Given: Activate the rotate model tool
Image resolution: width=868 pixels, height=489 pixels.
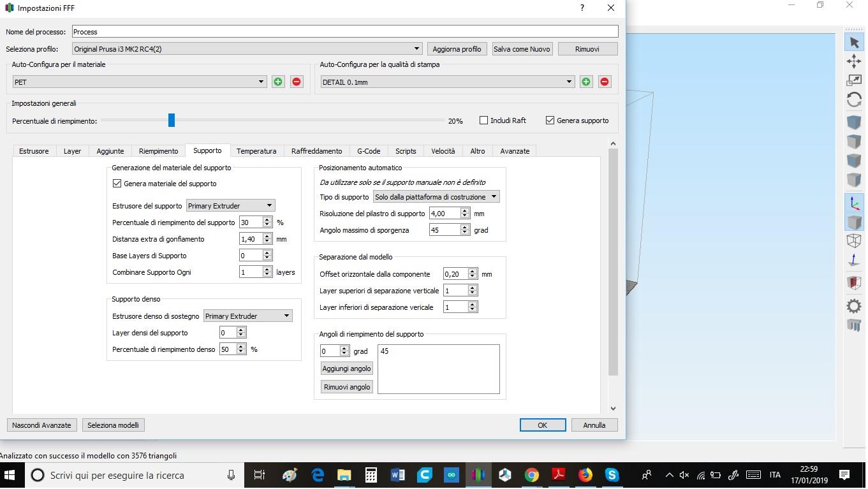Looking at the screenshot, I should pos(854,100).
